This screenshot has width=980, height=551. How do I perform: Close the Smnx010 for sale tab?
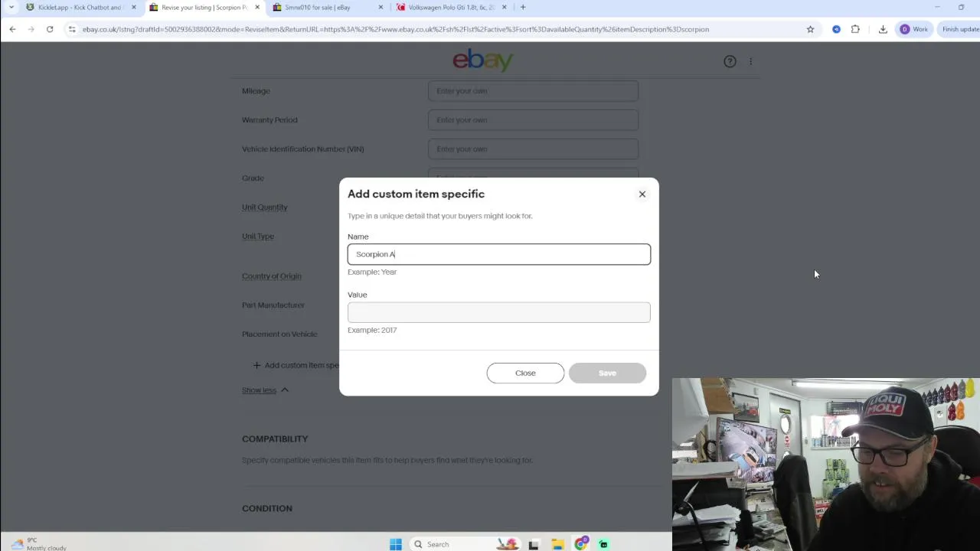click(381, 8)
